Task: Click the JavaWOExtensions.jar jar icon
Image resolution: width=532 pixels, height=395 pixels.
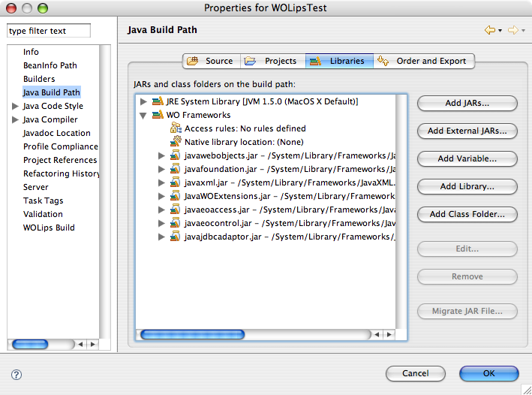Action: pyautogui.click(x=175, y=196)
